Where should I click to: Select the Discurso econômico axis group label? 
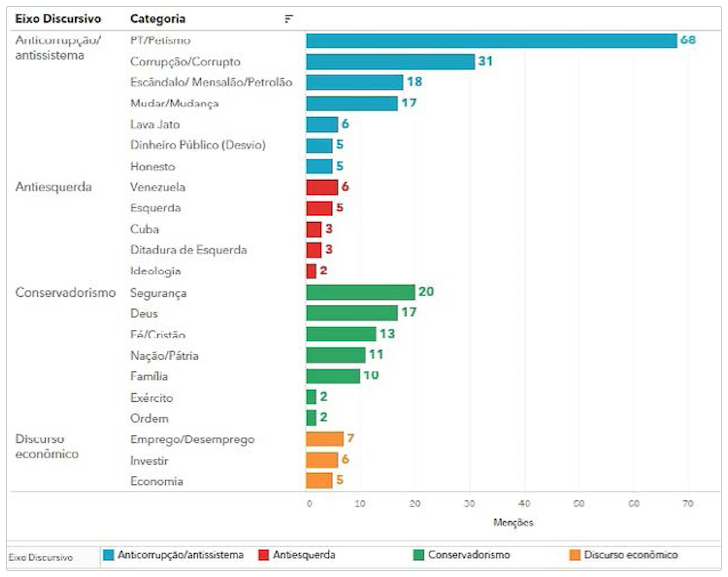pyautogui.click(x=49, y=446)
